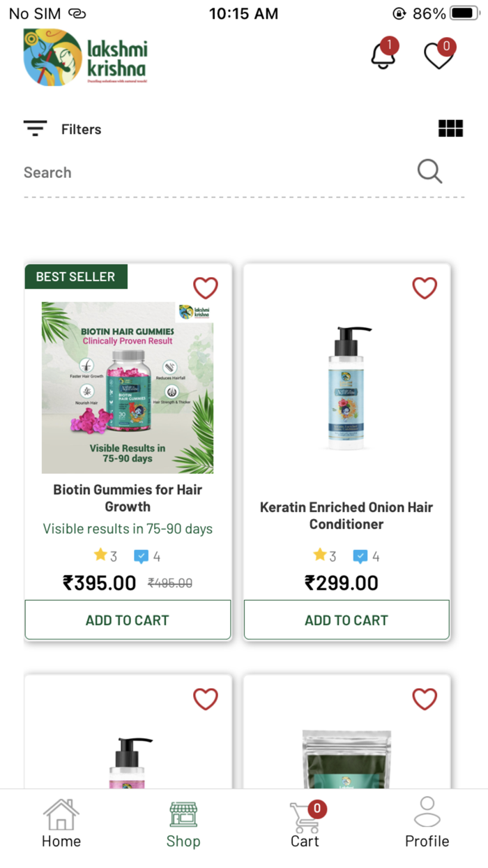The image size is (488, 868).
Task: Add Biotin Gummies to cart
Action: 128,620
